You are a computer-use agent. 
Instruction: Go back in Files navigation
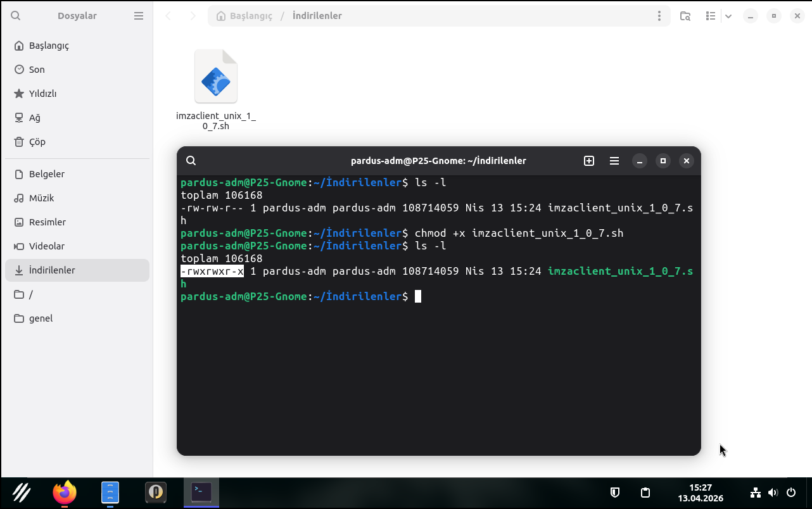[x=168, y=16]
